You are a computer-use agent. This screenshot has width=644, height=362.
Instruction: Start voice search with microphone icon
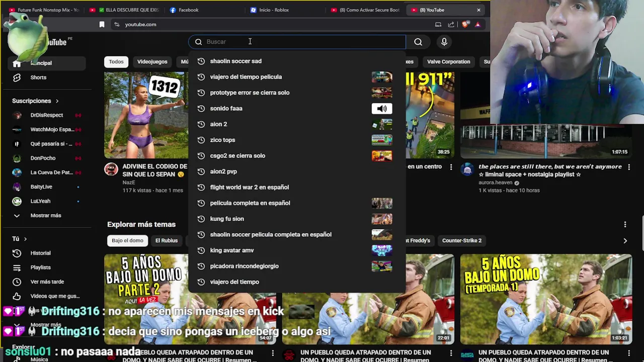tap(444, 42)
